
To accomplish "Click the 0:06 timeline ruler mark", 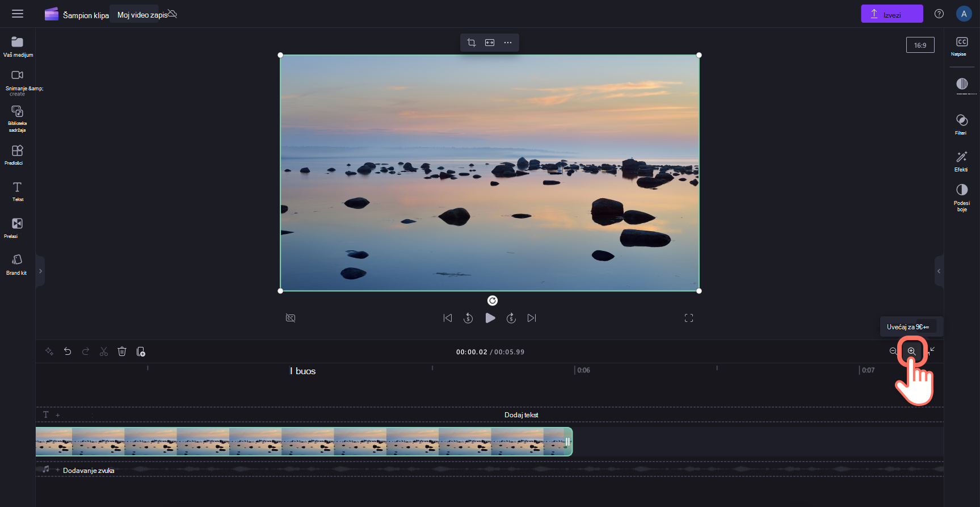I will click(x=583, y=370).
